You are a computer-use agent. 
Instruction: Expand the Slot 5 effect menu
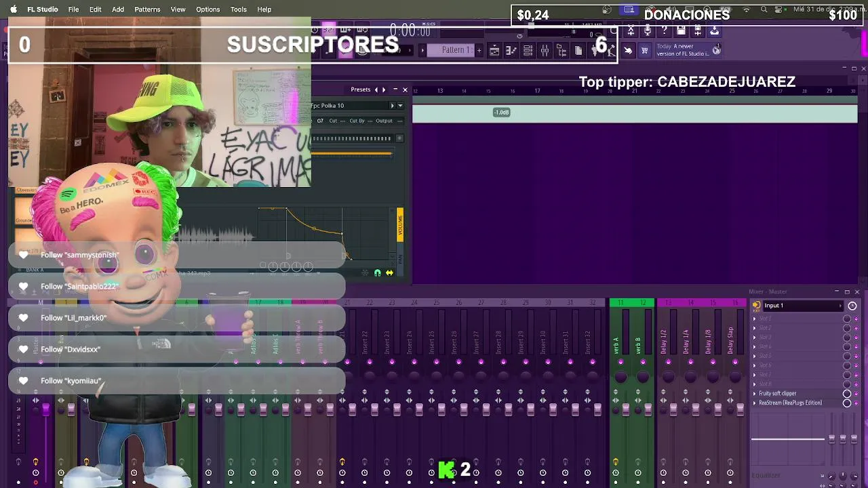click(x=754, y=356)
